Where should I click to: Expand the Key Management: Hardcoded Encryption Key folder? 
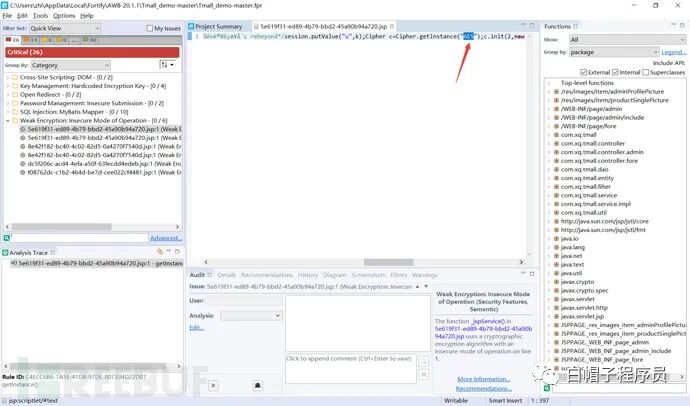coord(8,86)
